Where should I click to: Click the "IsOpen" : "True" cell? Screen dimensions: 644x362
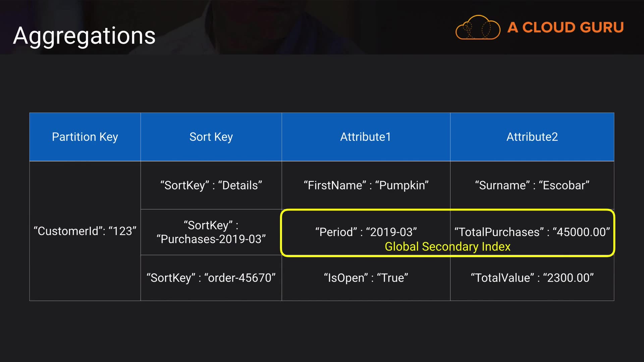pos(366,278)
